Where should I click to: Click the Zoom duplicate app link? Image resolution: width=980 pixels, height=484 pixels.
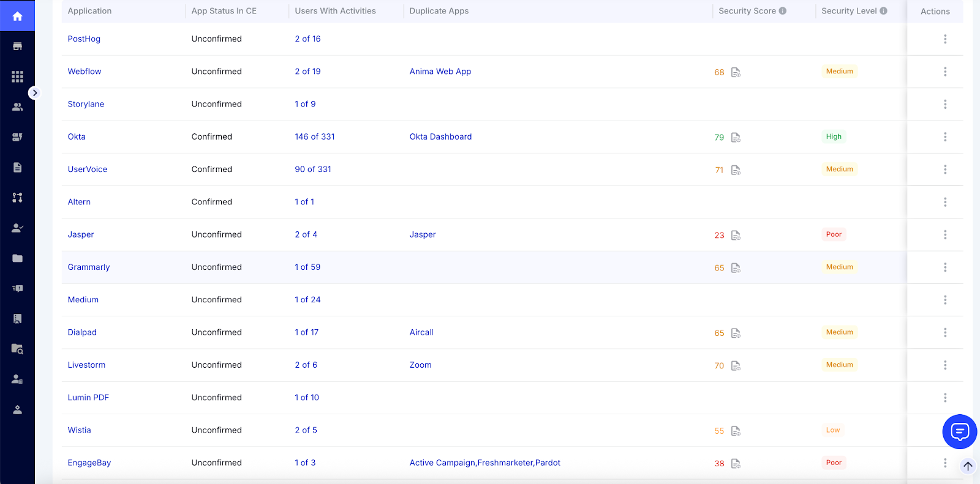click(421, 365)
